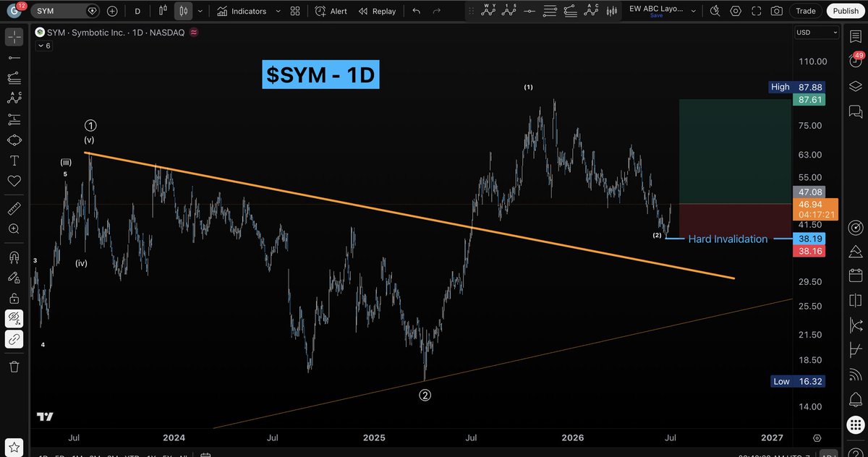Remove drawings with the trash icon
868x457 pixels.
pos(14,367)
